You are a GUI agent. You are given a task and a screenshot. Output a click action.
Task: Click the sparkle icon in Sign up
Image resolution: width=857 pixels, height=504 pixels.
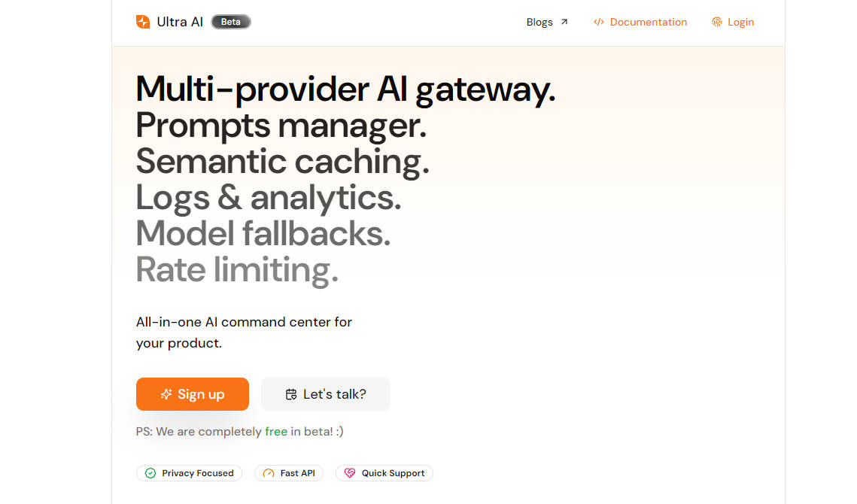(x=166, y=394)
